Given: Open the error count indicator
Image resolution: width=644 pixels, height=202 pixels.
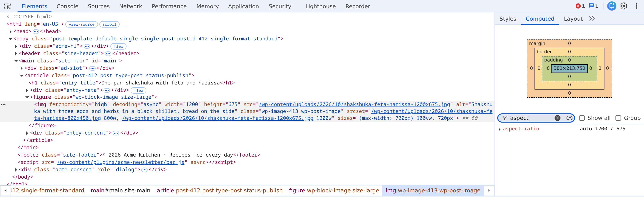Looking at the screenshot, I should [580, 6].
